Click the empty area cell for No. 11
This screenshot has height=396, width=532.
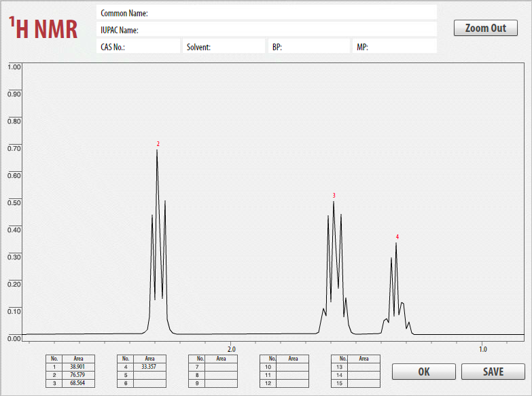pyautogui.click(x=292, y=375)
